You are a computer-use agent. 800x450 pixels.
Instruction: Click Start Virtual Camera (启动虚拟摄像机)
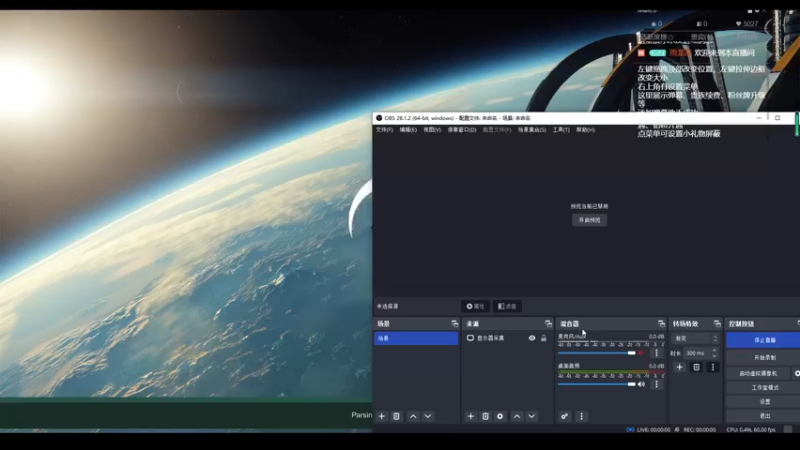tap(758, 373)
